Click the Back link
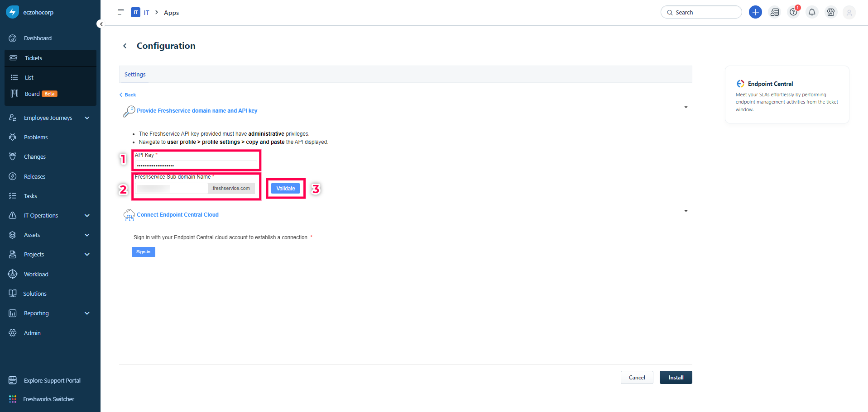The width and height of the screenshot is (868, 412). click(x=128, y=95)
